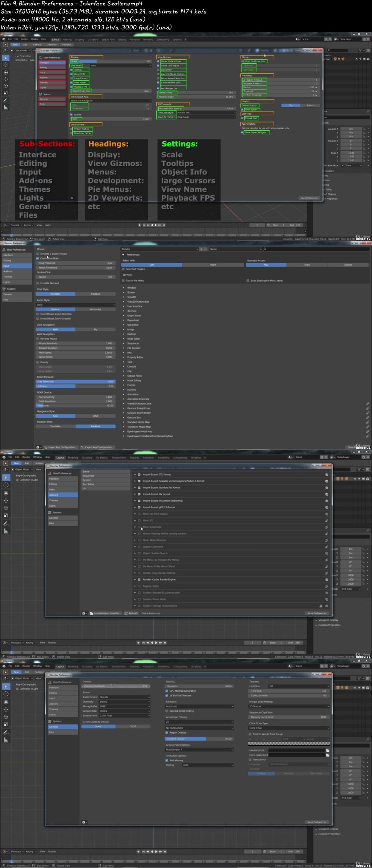Screen dimensions: 372x868
Task: Select CUDA as Cycles Compute Device
Action: coord(133,726)
